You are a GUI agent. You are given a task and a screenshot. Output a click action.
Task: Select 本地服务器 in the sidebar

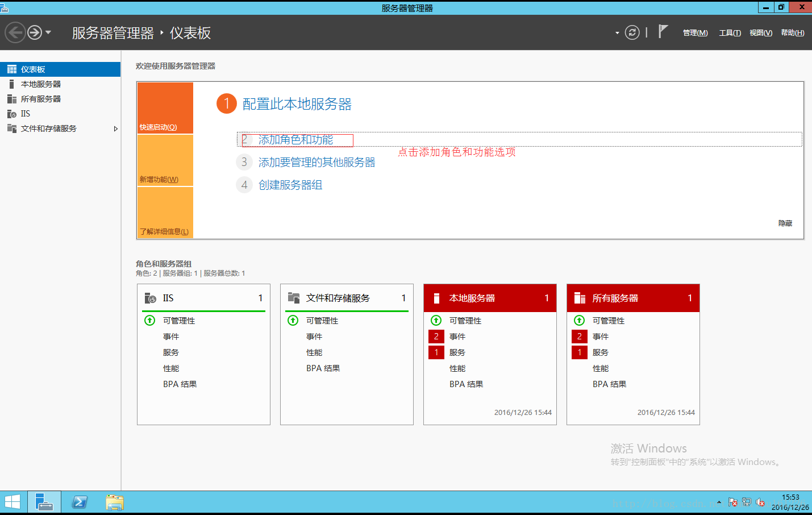click(x=41, y=84)
